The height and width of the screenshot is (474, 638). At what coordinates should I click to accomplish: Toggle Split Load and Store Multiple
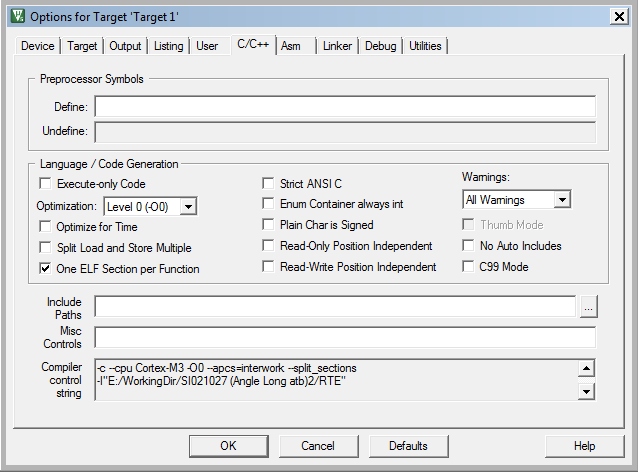pos(45,247)
